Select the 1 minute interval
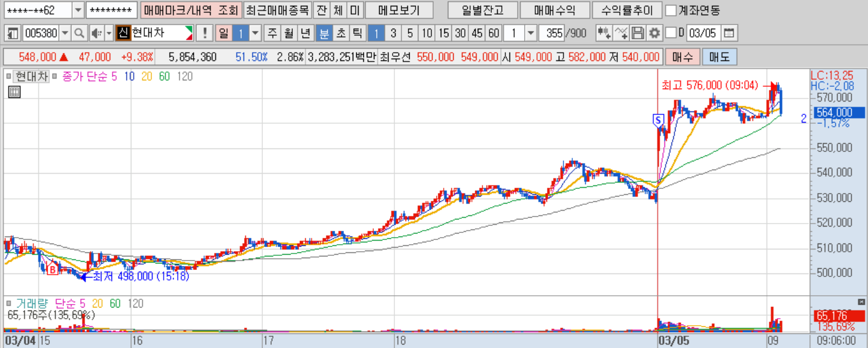Viewport: 868px width, 348px height. 376,33
